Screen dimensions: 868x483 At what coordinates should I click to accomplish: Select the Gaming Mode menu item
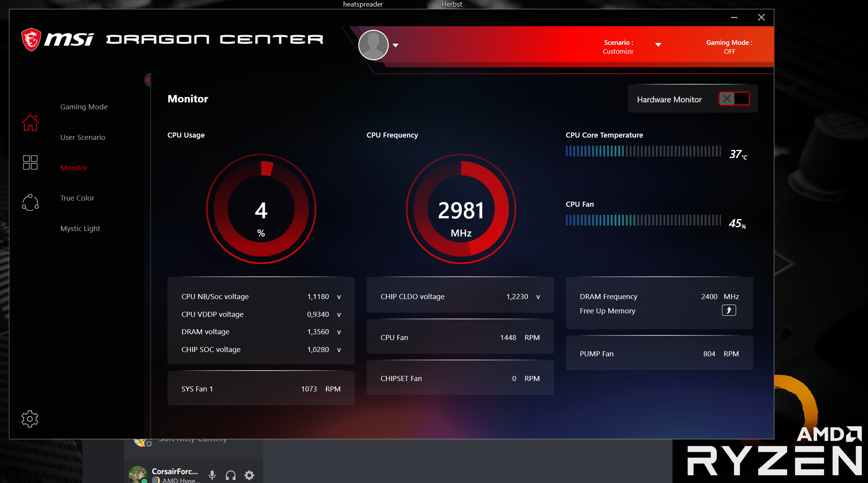84,107
